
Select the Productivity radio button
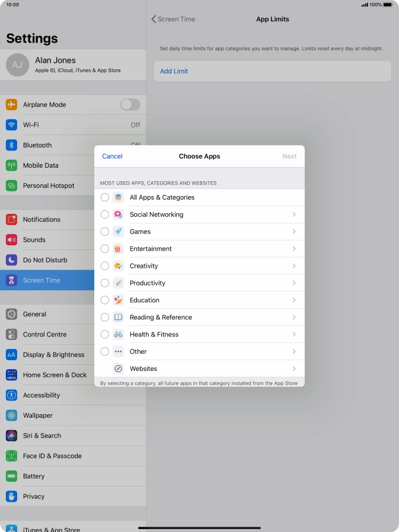(104, 283)
